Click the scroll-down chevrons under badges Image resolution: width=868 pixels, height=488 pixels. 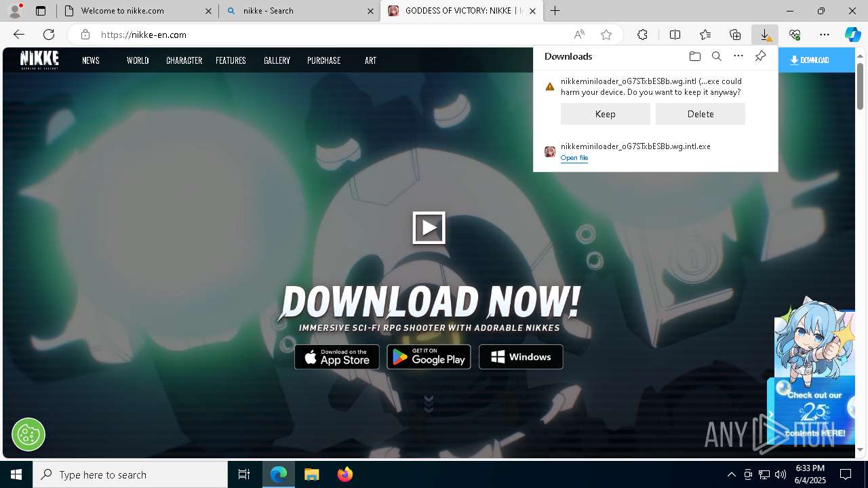[x=429, y=404]
